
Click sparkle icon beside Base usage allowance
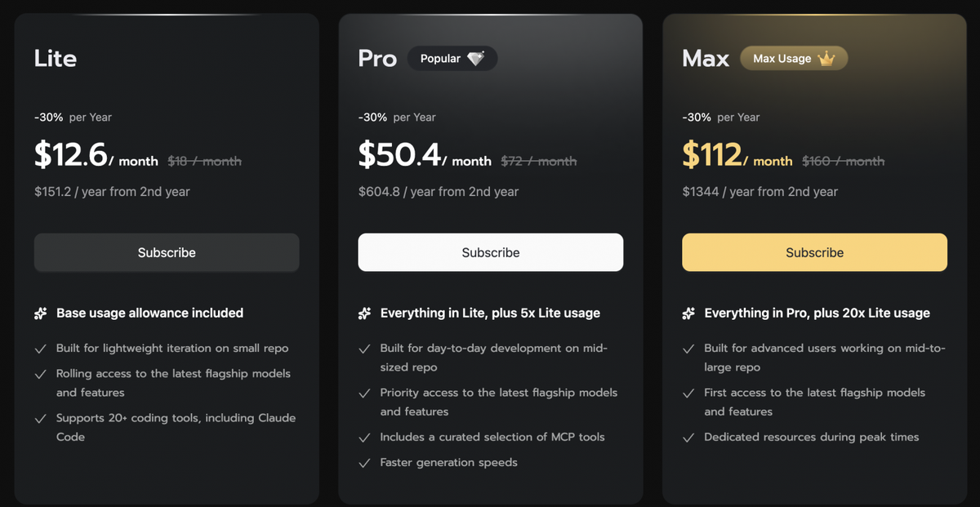coord(41,314)
